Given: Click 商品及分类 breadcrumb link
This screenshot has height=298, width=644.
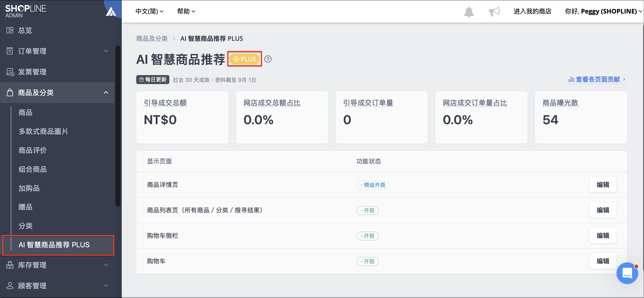Looking at the screenshot, I should click(152, 39).
